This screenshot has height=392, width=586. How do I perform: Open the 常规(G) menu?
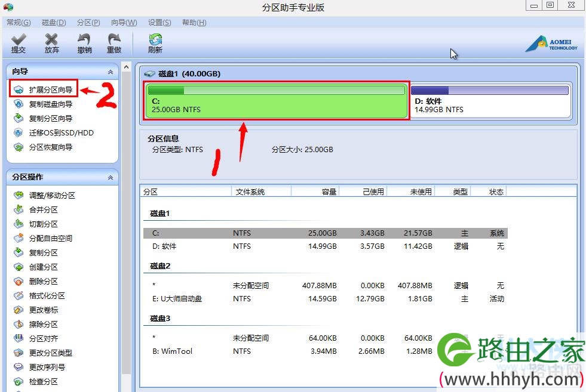tap(19, 23)
